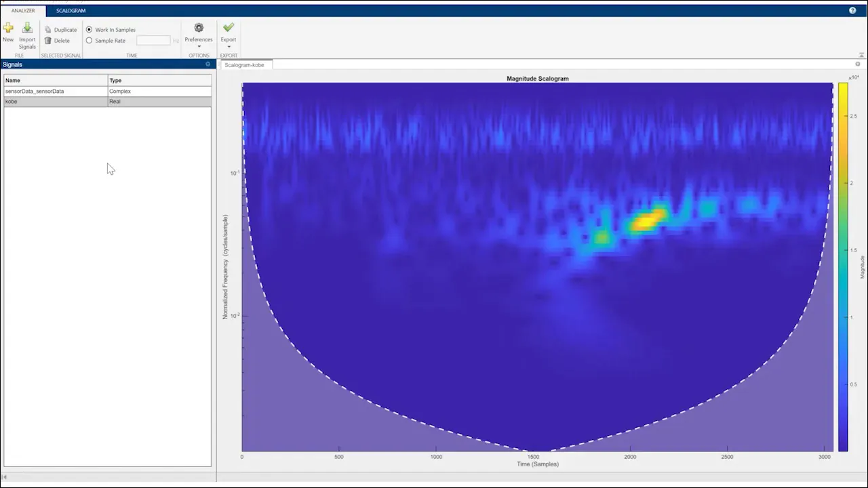
Task: Select the kobe signal row
Action: click(54, 102)
